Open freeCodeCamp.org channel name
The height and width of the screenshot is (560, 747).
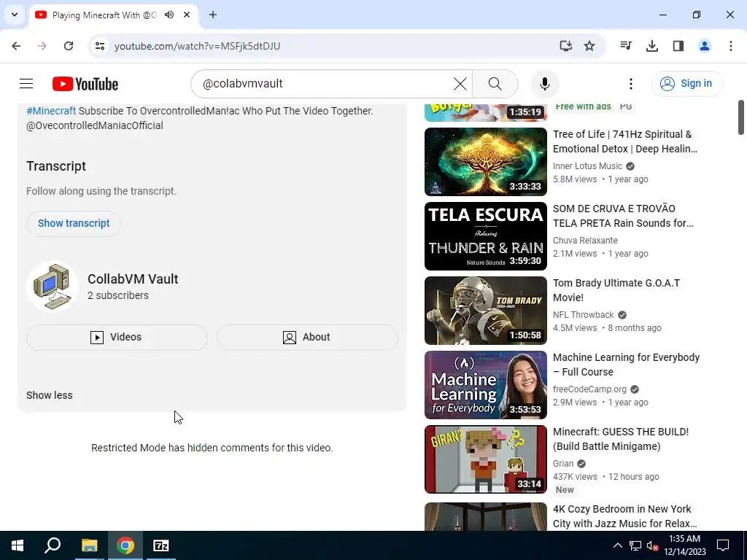tap(589, 389)
